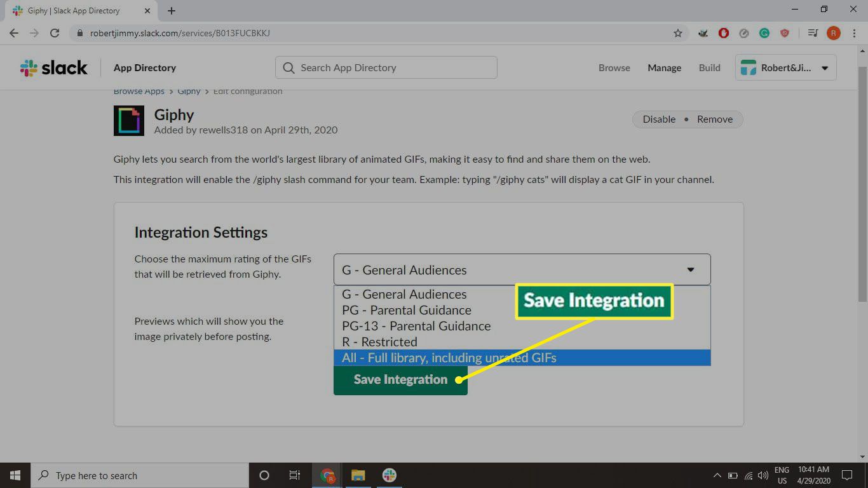The image size is (868, 488).
Task: Open the Build menu item
Action: pyautogui.click(x=709, y=68)
